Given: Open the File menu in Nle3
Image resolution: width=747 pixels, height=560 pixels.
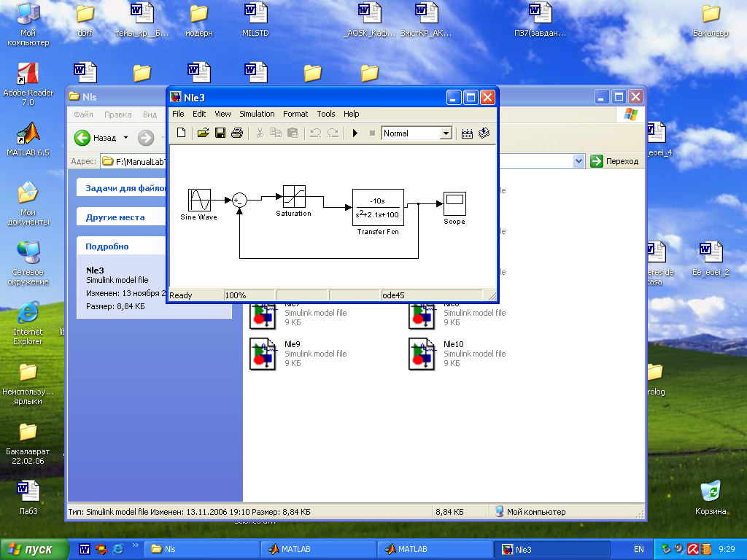Looking at the screenshot, I should pyautogui.click(x=178, y=114).
